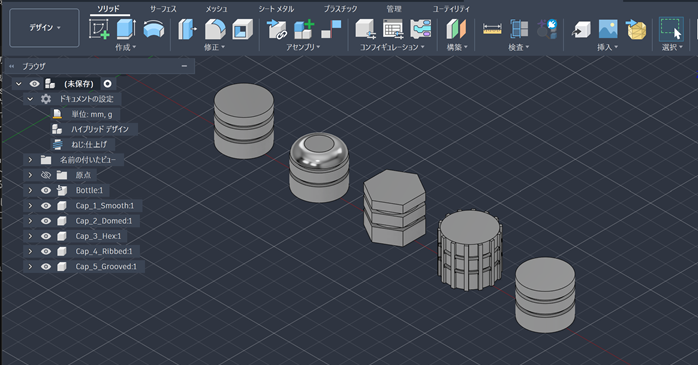The width and height of the screenshot is (698, 365).
Task: Open the Modify panel menu
Action: tap(215, 47)
